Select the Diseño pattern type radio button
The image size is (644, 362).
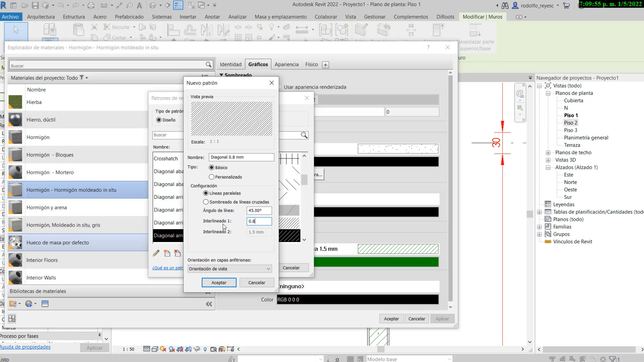pos(159,120)
